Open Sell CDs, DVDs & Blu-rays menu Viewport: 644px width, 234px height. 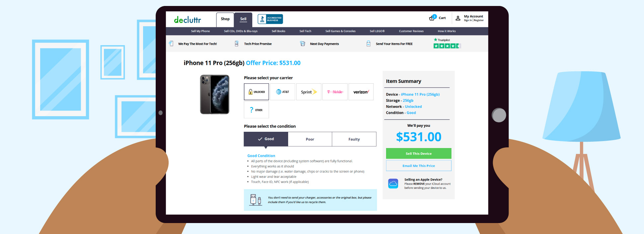(x=241, y=31)
